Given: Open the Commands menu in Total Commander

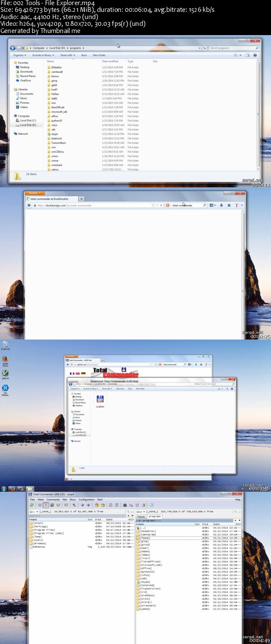Looking at the screenshot, I should click(x=53, y=499).
